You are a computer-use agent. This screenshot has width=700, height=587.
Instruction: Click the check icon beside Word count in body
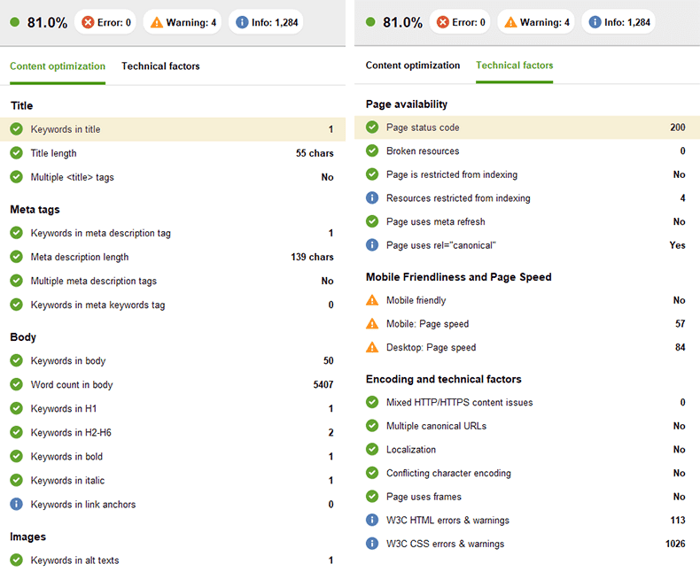(x=16, y=385)
